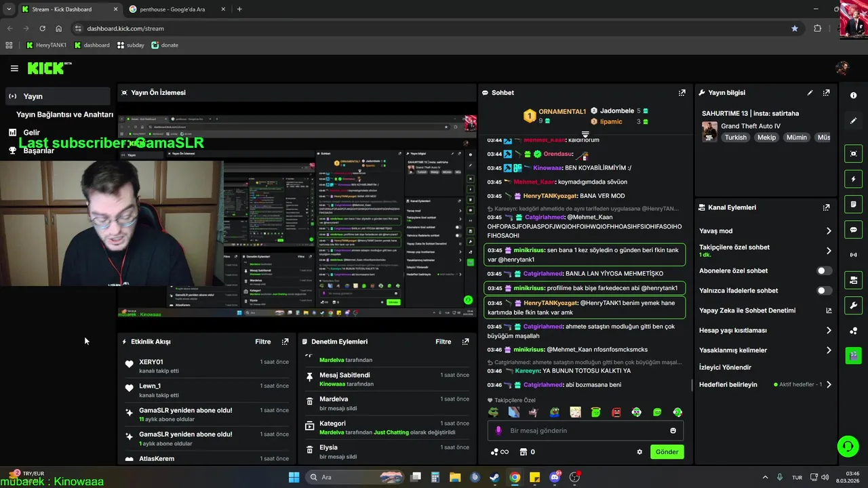Open the subday bookmark
The width and height of the screenshot is (868, 488).
(x=130, y=45)
